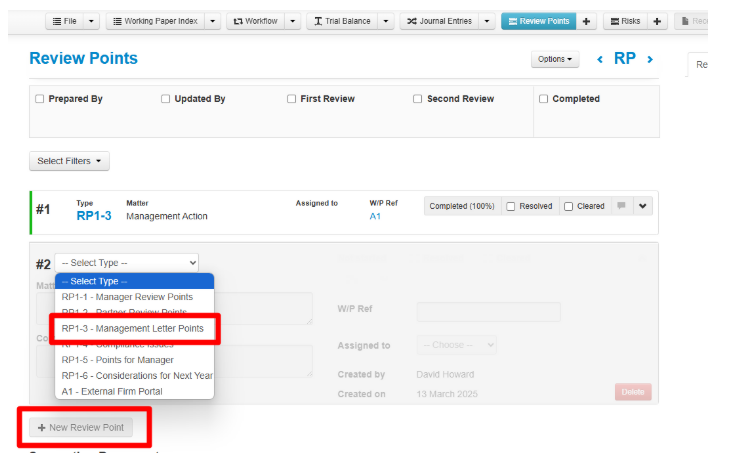Screen dimensions: 733x461
Task: Open dropdown arrow next to File
Action: [91, 21]
